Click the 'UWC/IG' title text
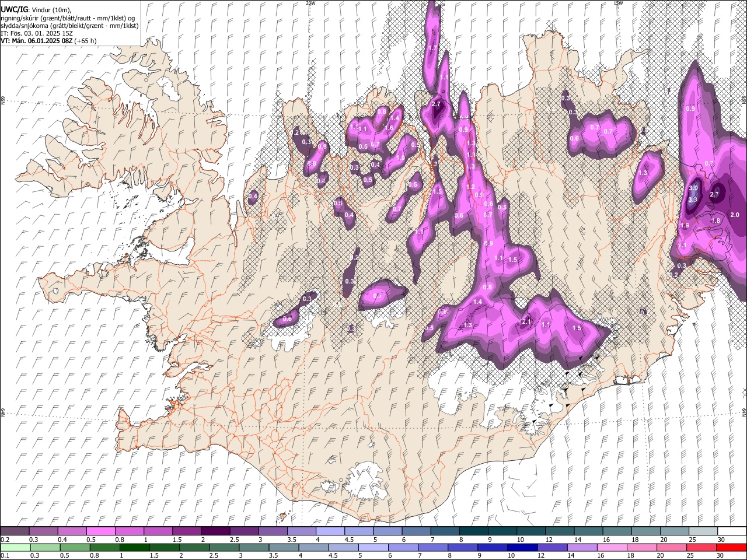 (x=14, y=10)
